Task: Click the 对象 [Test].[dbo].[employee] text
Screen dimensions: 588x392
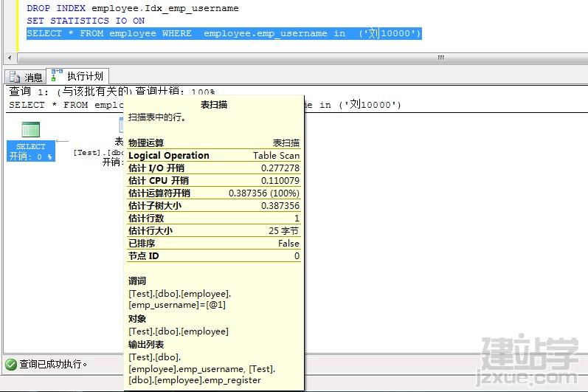Action: [x=179, y=331]
